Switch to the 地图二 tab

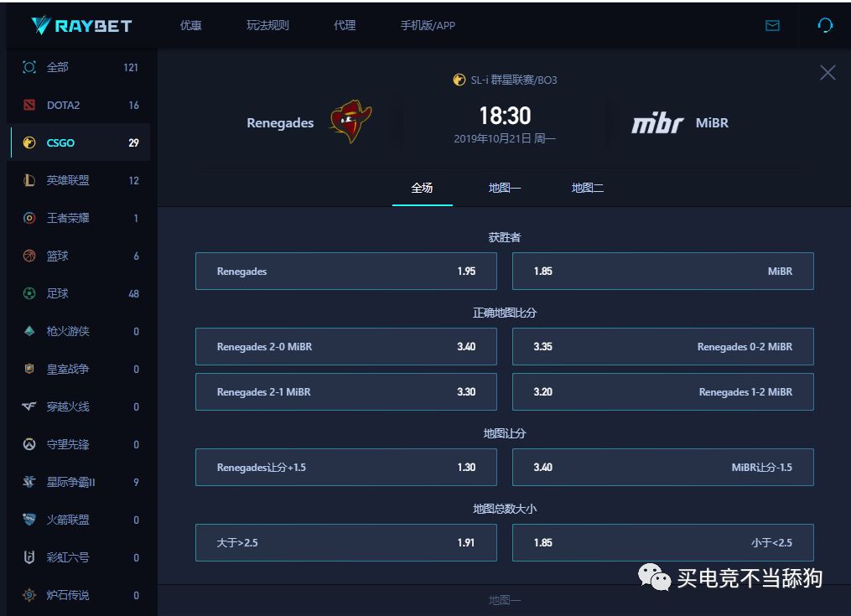pos(587,188)
